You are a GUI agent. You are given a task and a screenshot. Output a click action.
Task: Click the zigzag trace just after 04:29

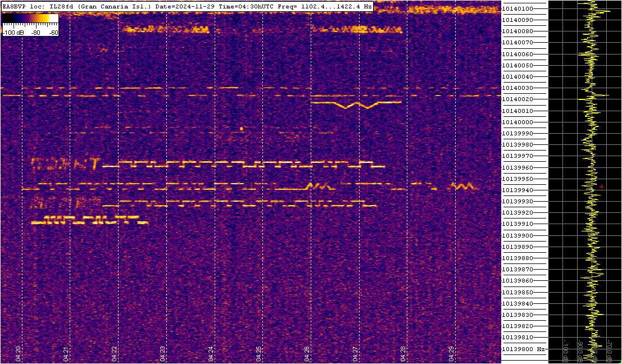coord(464,186)
